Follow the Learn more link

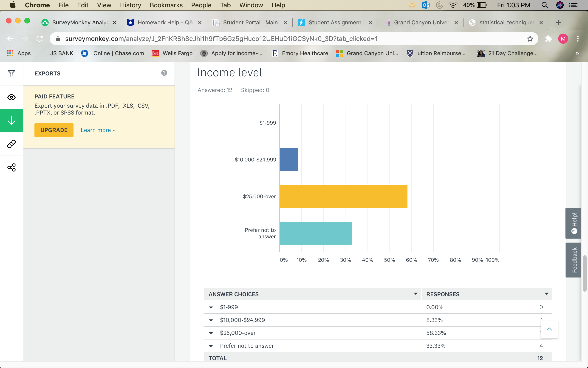tap(98, 130)
